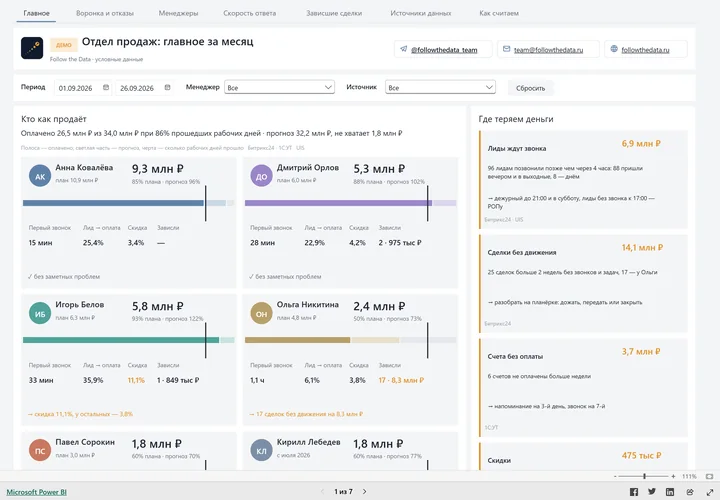This screenshot has width=720, height=500.
Task: Click the share report icon
Action: (690, 492)
